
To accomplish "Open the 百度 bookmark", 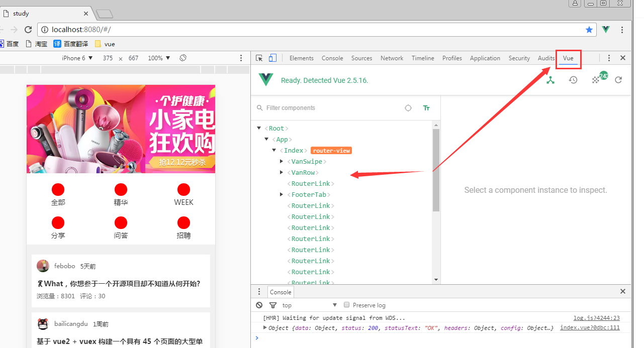I will [x=9, y=44].
